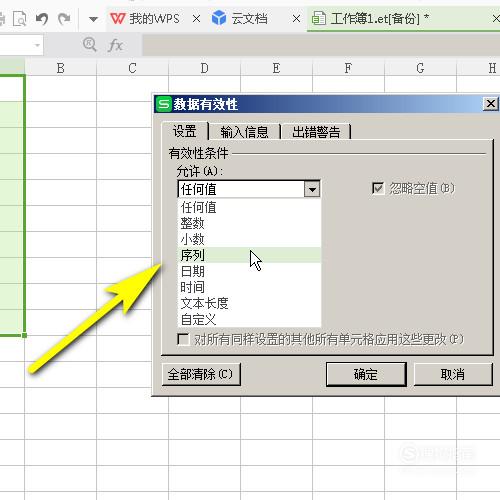Collapse the 允许 combo box arrow
Viewport: 500px width, 500px height.
click(312, 189)
